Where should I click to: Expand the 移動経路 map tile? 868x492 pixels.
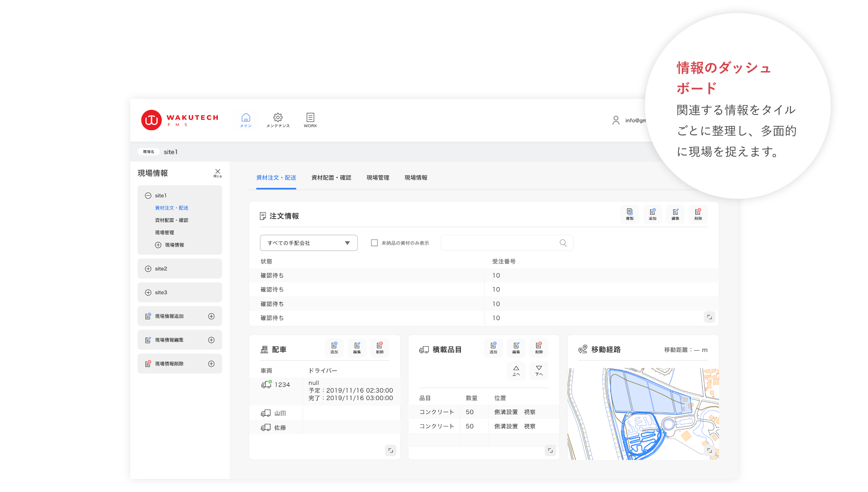click(709, 450)
